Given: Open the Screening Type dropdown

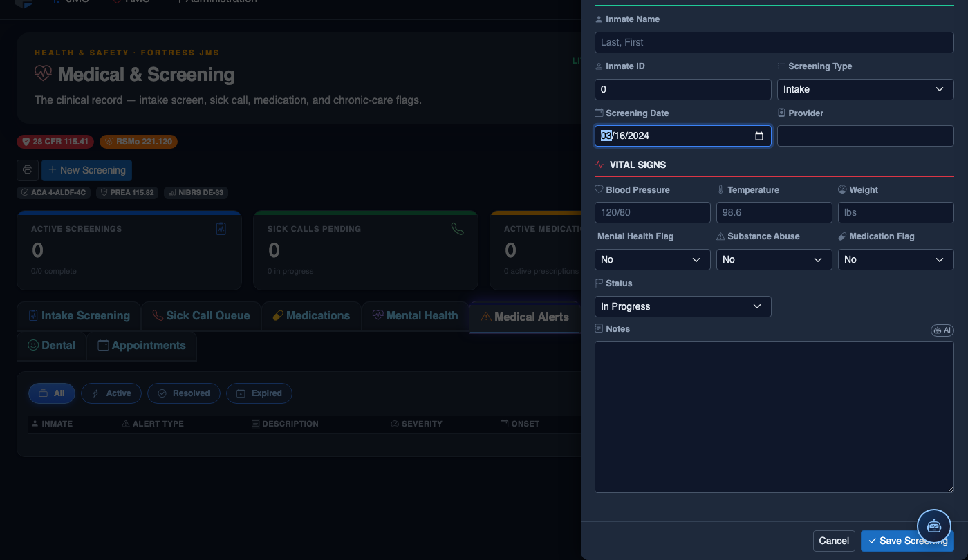Looking at the screenshot, I should tap(866, 89).
